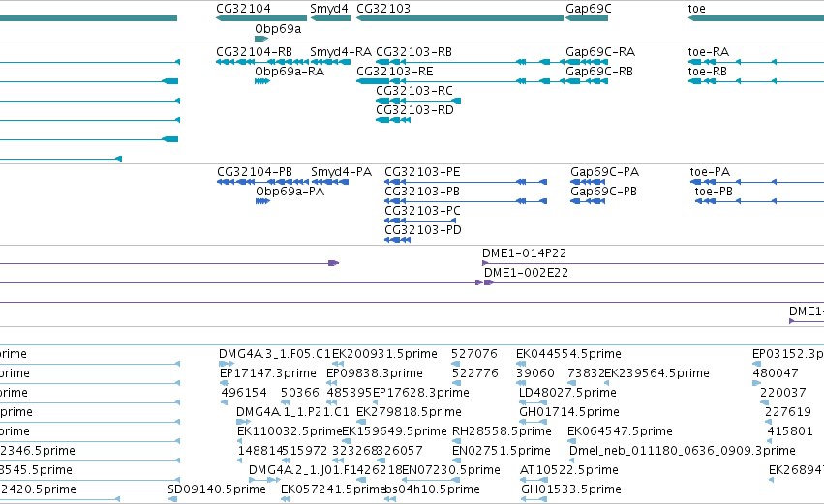Click EST EN02751.5prime
The height and width of the screenshot is (504, 824).
pos(502,452)
